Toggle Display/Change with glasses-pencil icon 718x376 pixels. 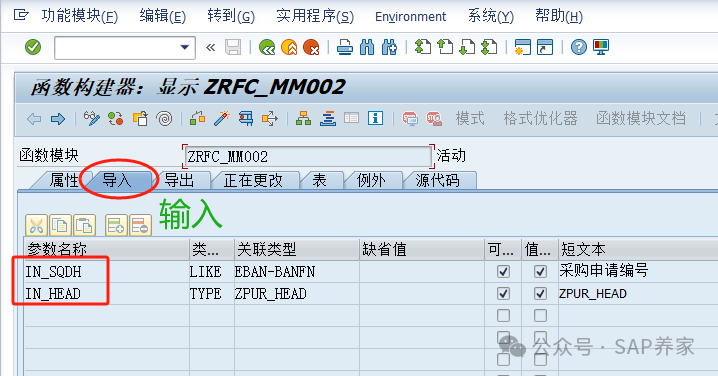pos(92,119)
